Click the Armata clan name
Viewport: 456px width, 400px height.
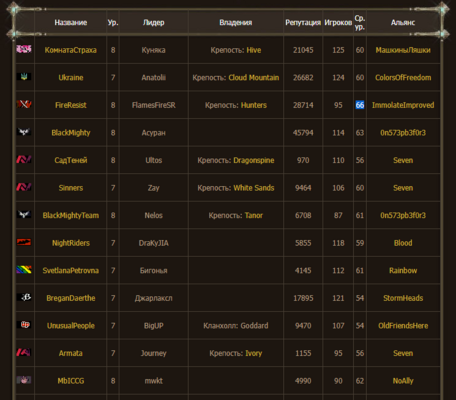click(x=71, y=353)
